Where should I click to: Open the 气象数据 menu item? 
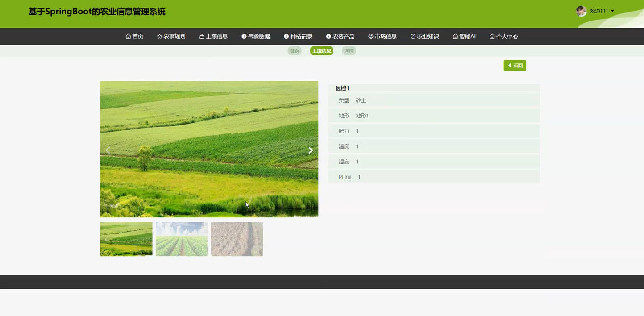click(x=256, y=37)
